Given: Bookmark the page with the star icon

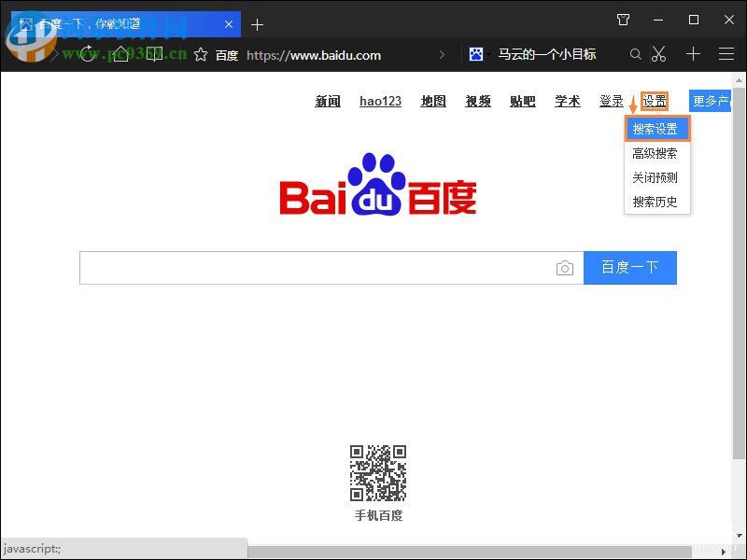Looking at the screenshot, I should [x=200, y=54].
